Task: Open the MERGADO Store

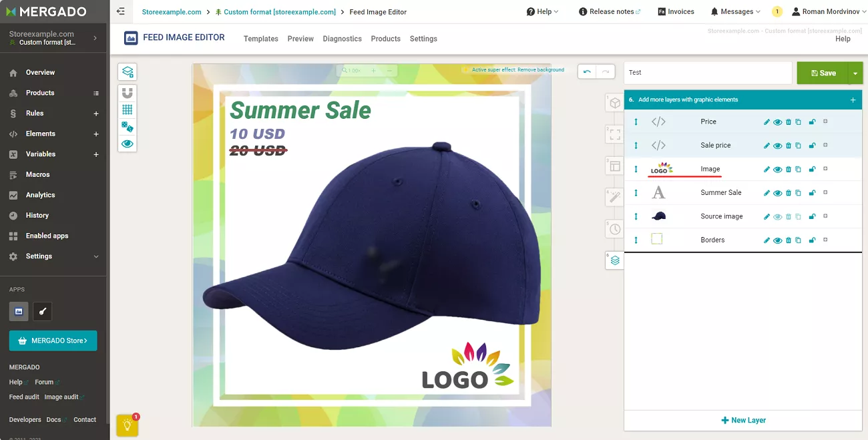Action: click(x=53, y=341)
